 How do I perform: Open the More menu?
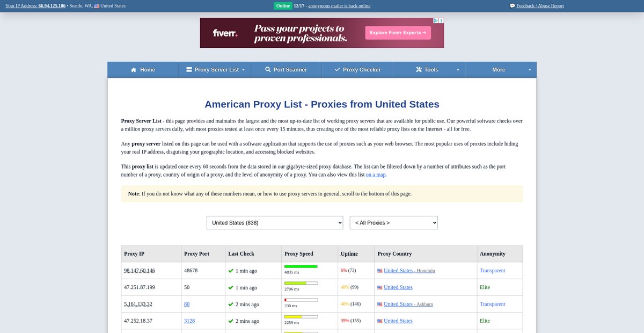(x=501, y=70)
